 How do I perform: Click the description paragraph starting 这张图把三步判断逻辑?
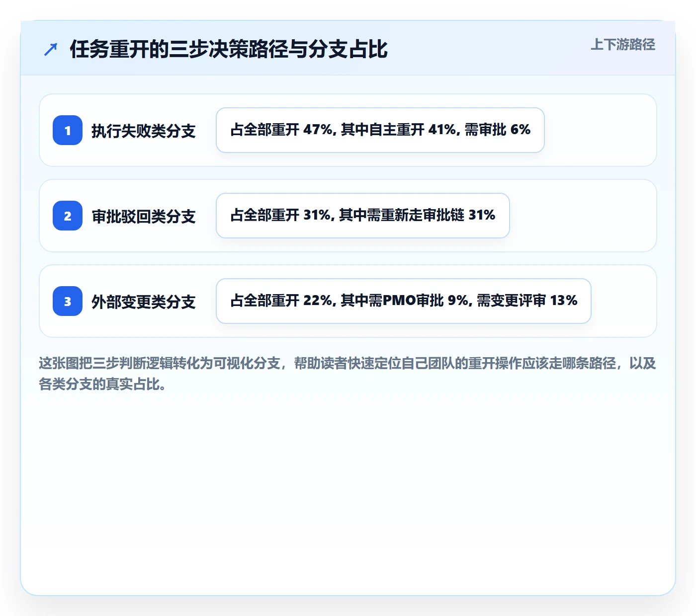click(348, 374)
